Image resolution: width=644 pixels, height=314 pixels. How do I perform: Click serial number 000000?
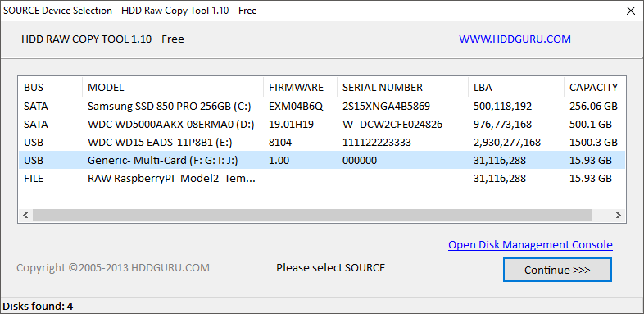[360, 161]
